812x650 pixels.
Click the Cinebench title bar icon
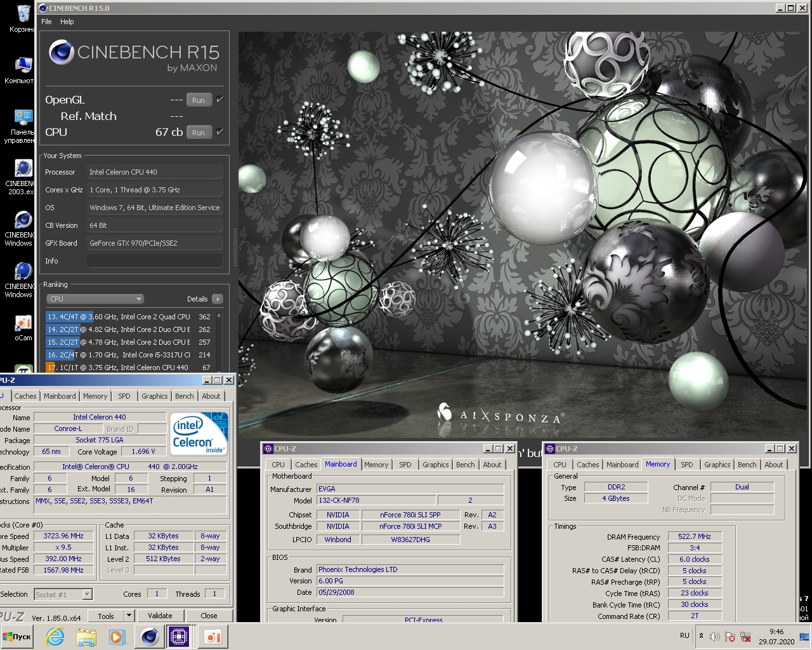click(x=43, y=8)
